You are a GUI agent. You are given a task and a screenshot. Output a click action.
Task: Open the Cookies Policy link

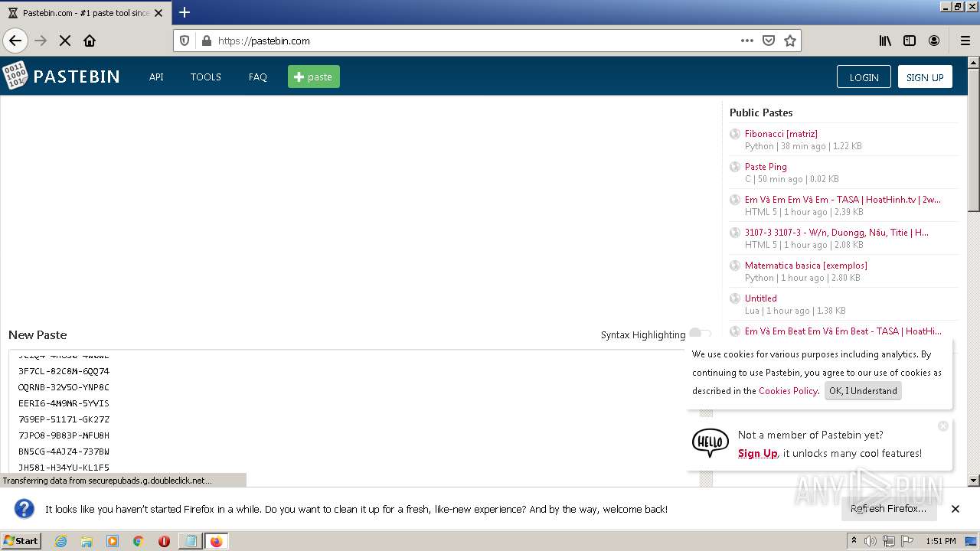click(788, 390)
